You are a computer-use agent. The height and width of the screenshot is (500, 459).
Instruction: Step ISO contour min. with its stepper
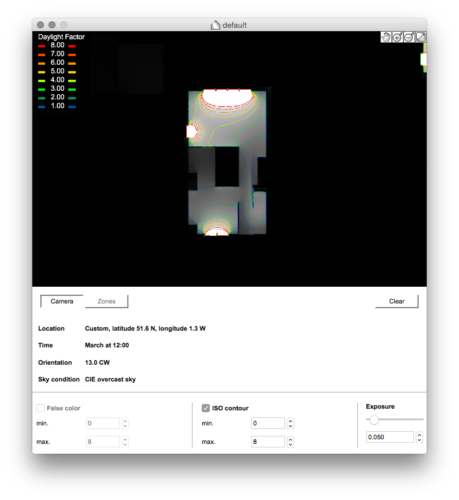(290, 423)
